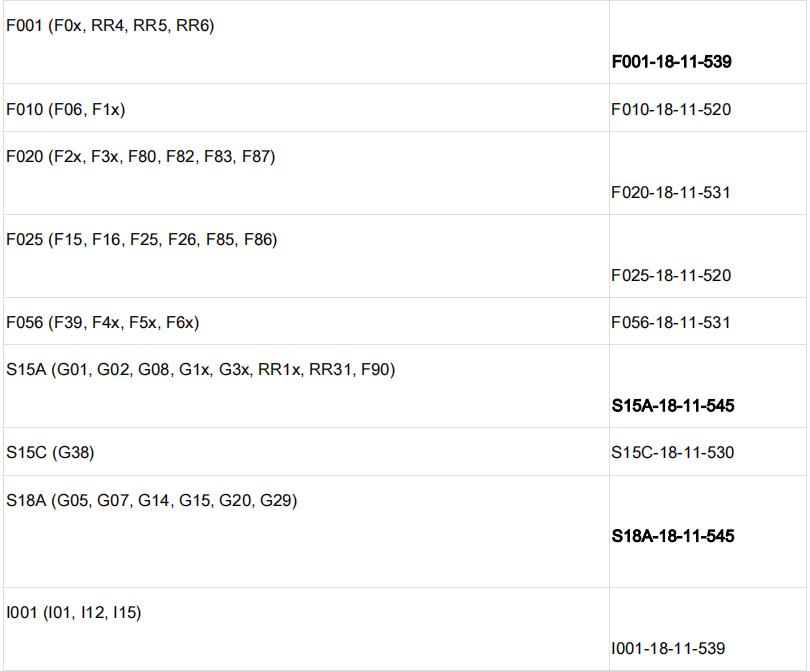Open the bold F001-18-11-539 entry
810x671 pixels.
(672, 62)
